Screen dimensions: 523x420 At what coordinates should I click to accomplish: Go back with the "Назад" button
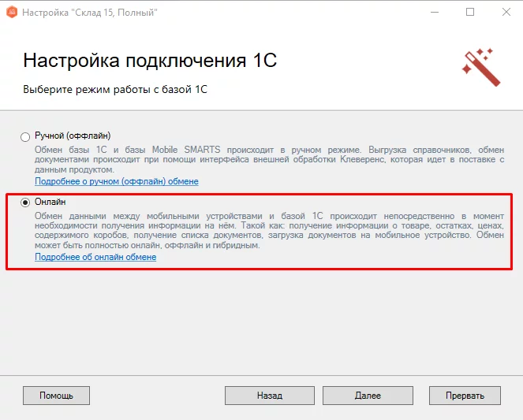click(270, 396)
